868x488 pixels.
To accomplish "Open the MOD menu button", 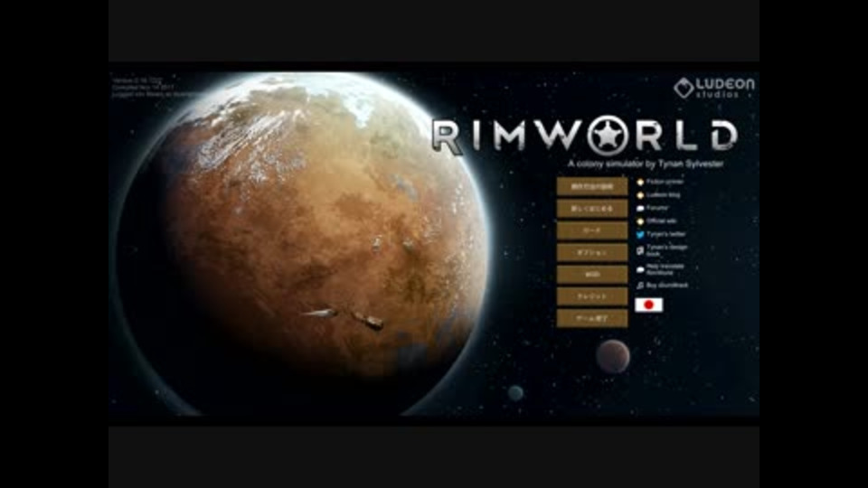I will tap(591, 275).
